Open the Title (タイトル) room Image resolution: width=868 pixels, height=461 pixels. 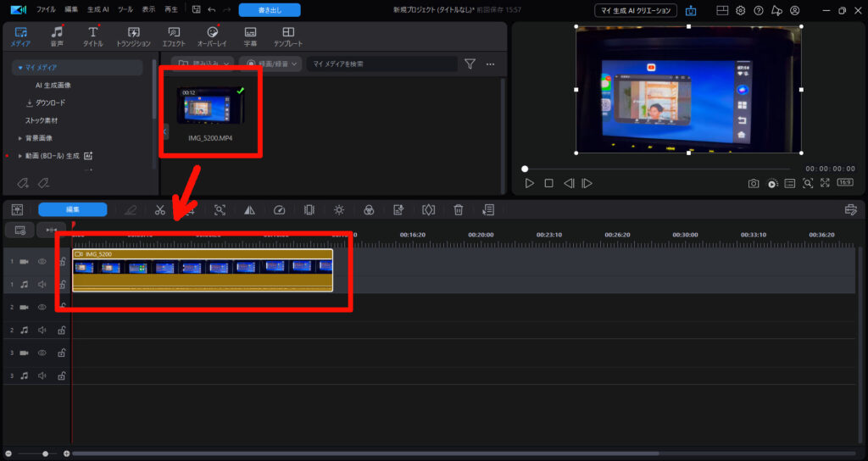tap(93, 36)
